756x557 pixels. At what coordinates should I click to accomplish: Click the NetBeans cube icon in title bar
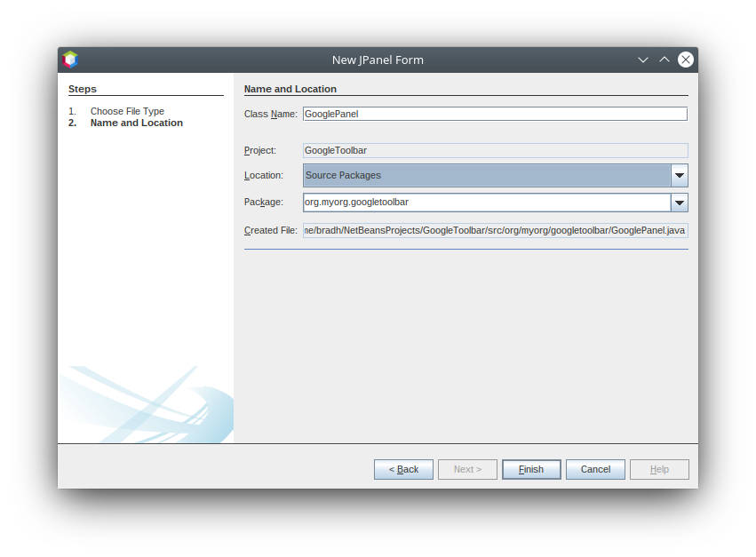pyautogui.click(x=70, y=60)
